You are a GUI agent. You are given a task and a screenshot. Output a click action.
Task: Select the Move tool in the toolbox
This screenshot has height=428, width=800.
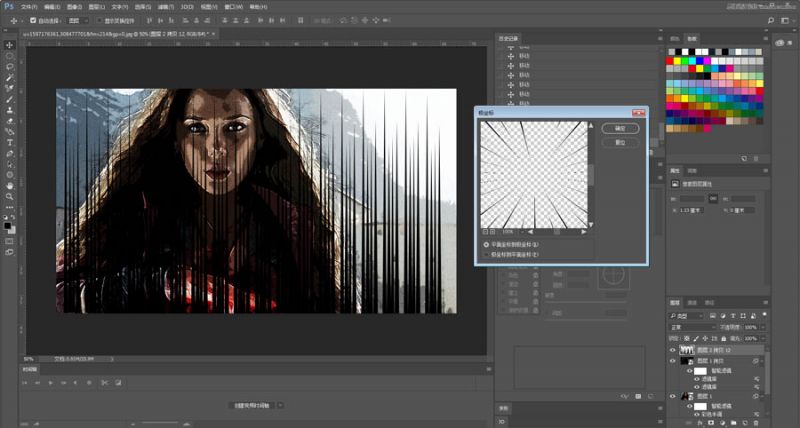click(10, 45)
